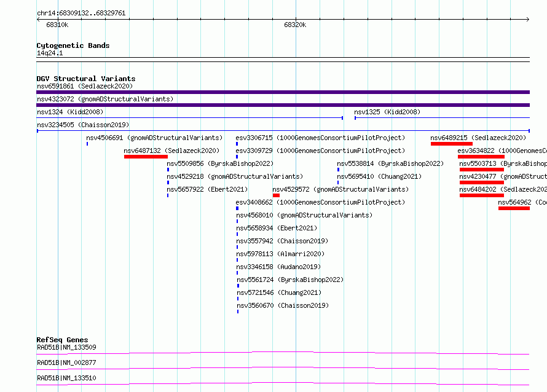
Task: Click nsv3346158 (Audano2019) label
Action: coord(278,267)
